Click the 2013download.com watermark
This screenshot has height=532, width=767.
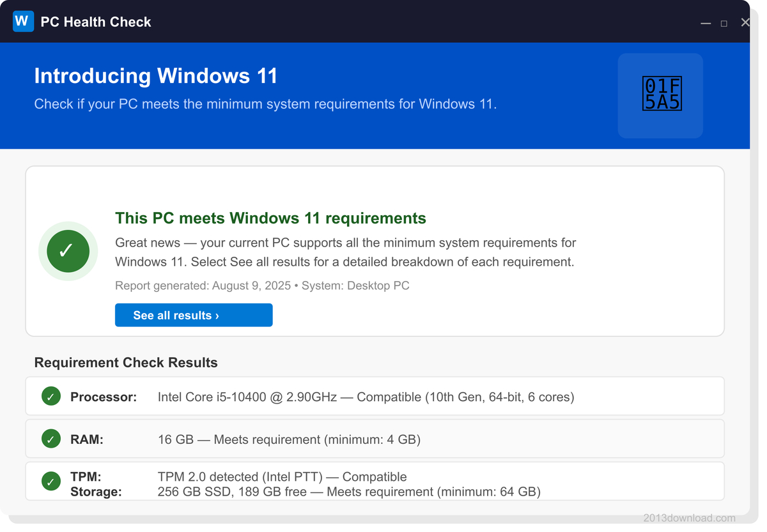pos(689,518)
